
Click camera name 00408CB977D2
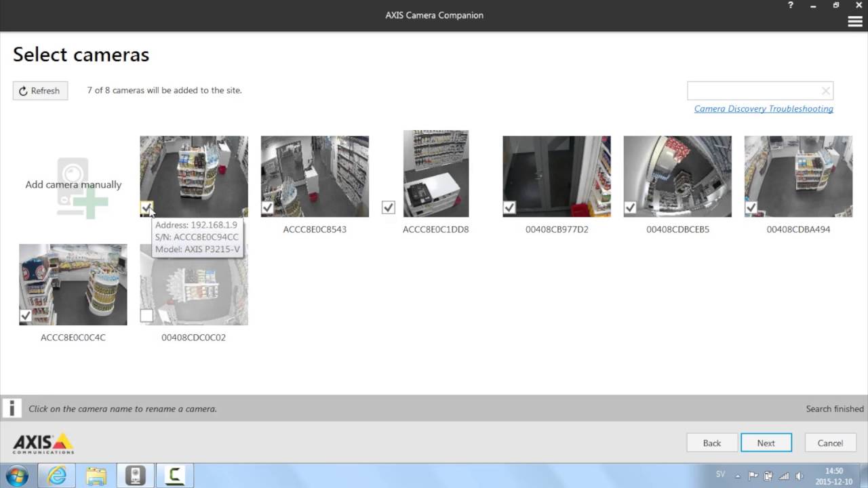point(557,229)
